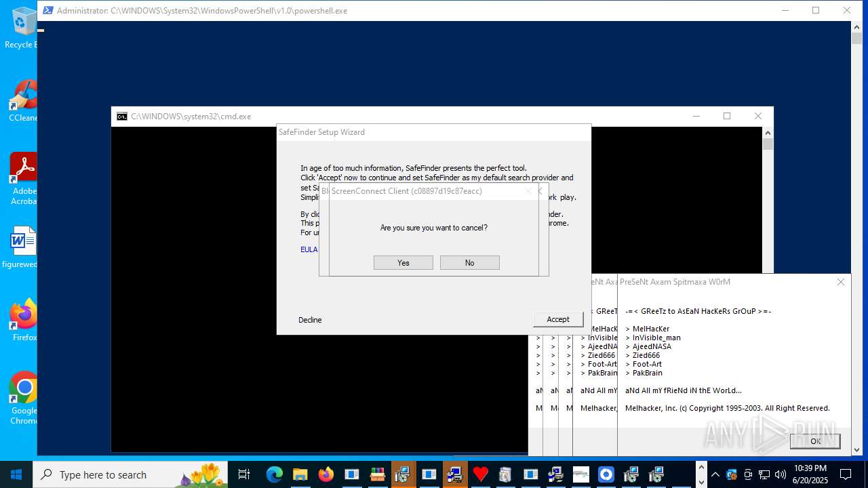Image resolution: width=868 pixels, height=488 pixels.
Task: Choose No in the ScreenConnect dialog
Action: pyautogui.click(x=470, y=262)
